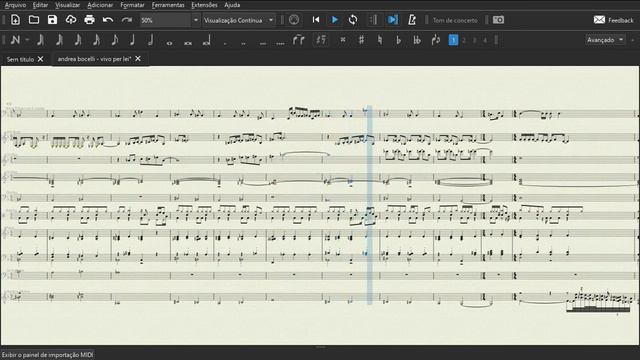Print the score via printer icon
This screenshot has height=360, width=640.
(x=89, y=20)
